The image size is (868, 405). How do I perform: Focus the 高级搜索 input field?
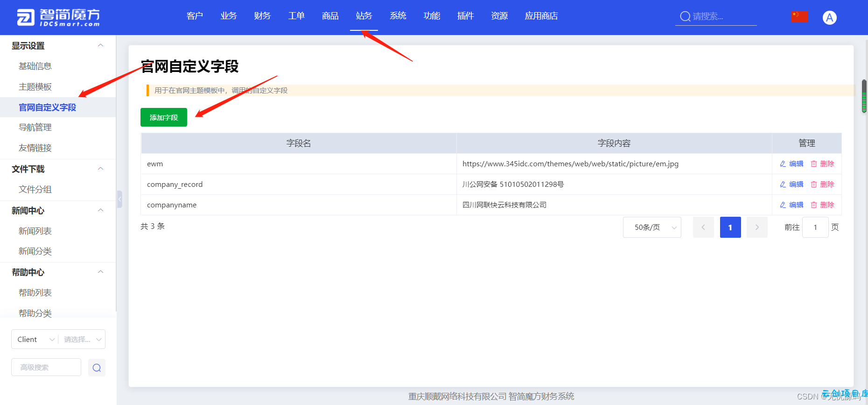pos(46,368)
